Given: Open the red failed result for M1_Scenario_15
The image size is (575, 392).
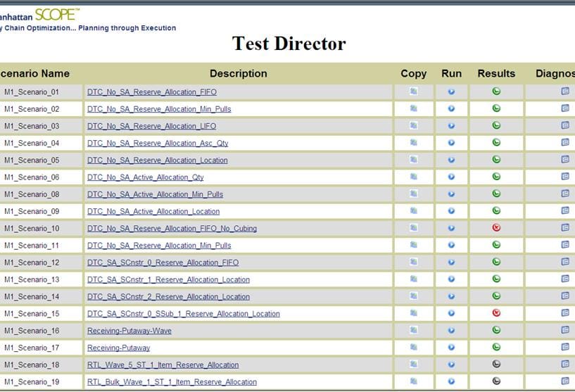Looking at the screenshot, I should (496, 312).
